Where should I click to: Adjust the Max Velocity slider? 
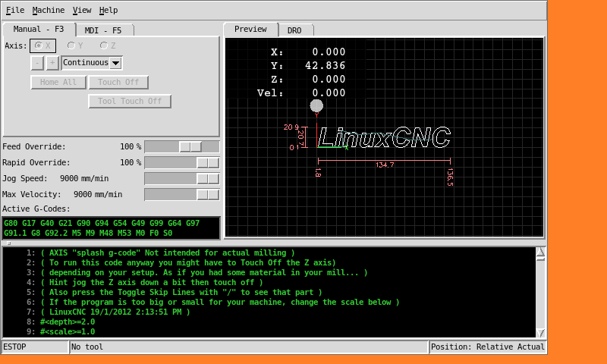pos(182,194)
